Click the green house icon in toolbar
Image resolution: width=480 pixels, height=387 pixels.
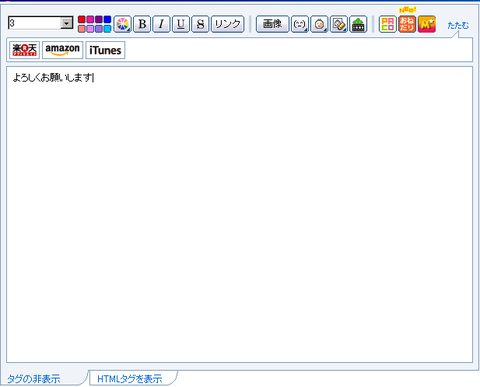[358, 24]
